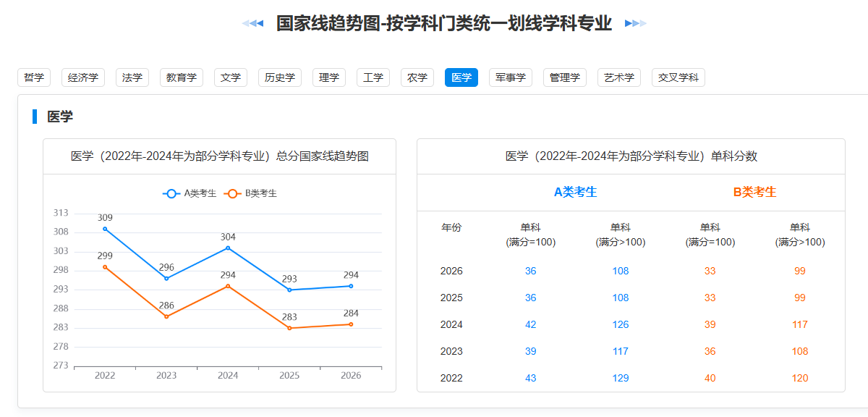Click the A类考生 table column header
Screen dimensions: 868x417
[576, 192]
